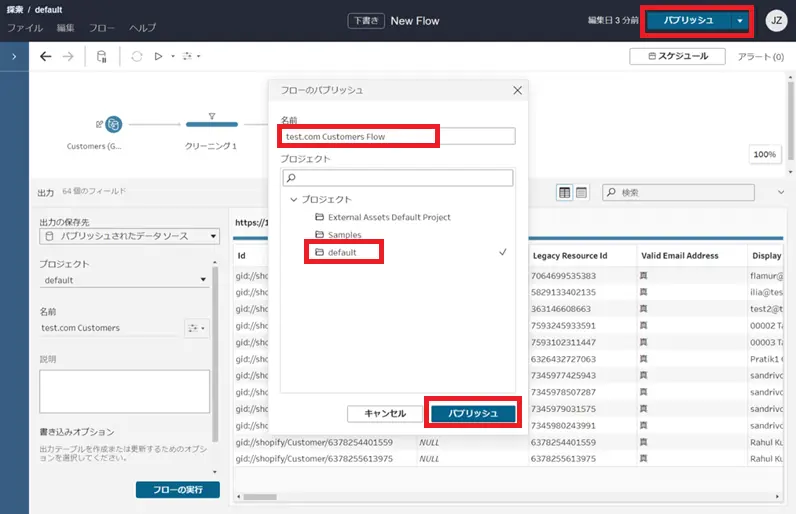Open the ヘルプ menu
Screen dimensions: 796x514
[x=143, y=28]
